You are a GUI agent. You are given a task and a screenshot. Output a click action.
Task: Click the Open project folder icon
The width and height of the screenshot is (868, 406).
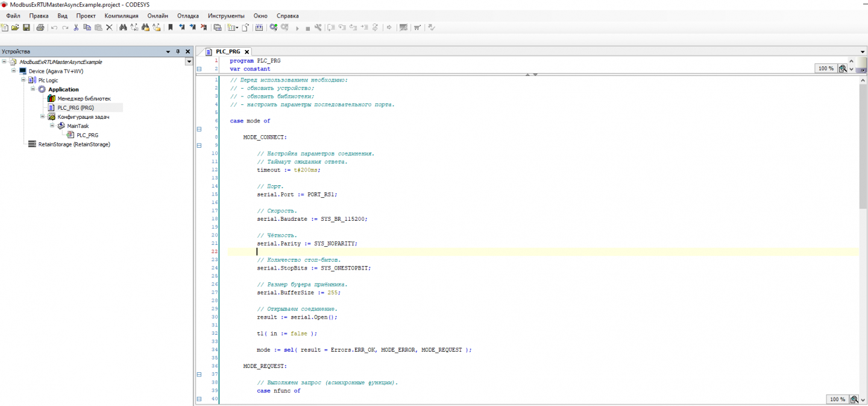[x=16, y=28]
